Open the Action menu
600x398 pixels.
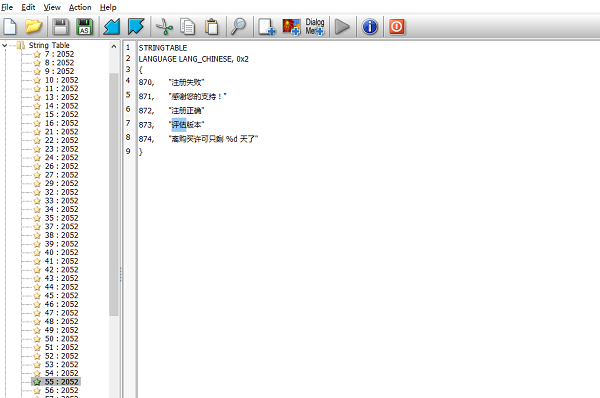click(x=80, y=7)
